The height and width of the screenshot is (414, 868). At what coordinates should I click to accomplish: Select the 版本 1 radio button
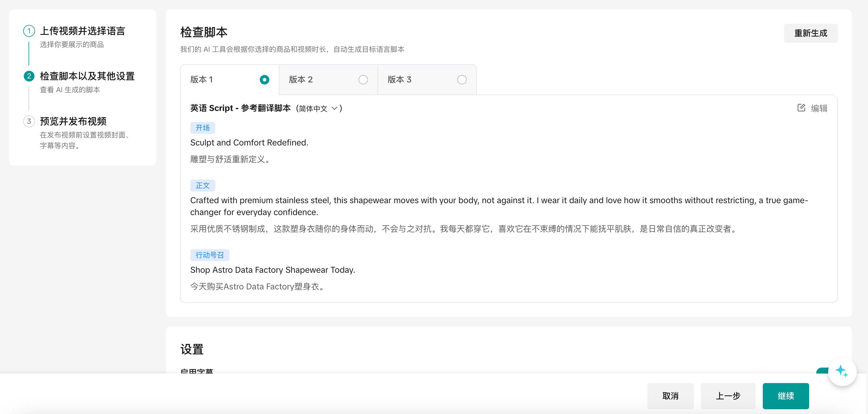(264, 80)
